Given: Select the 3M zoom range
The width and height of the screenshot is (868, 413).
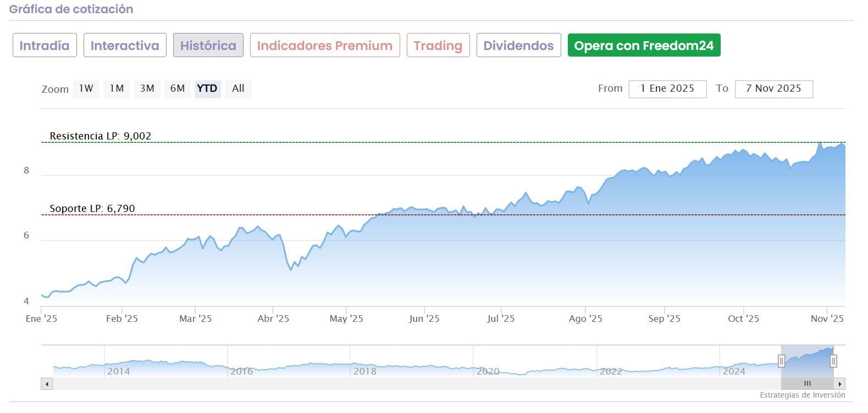Looking at the screenshot, I should (x=147, y=88).
